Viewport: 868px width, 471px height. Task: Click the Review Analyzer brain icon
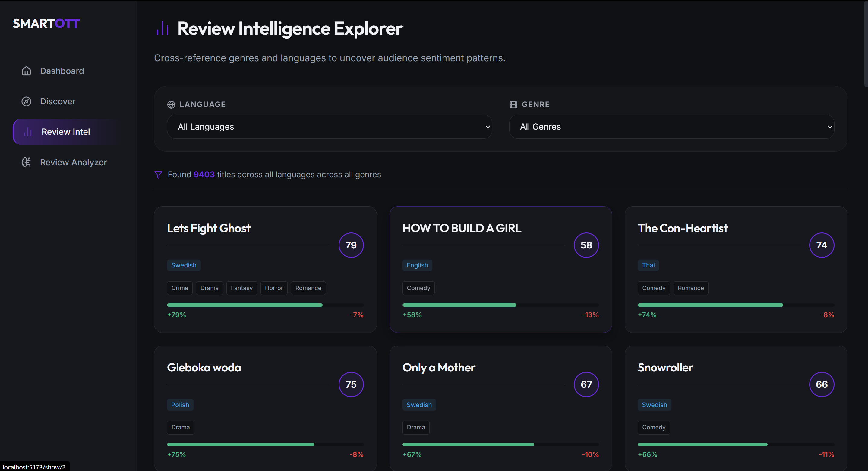click(x=26, y=162)
